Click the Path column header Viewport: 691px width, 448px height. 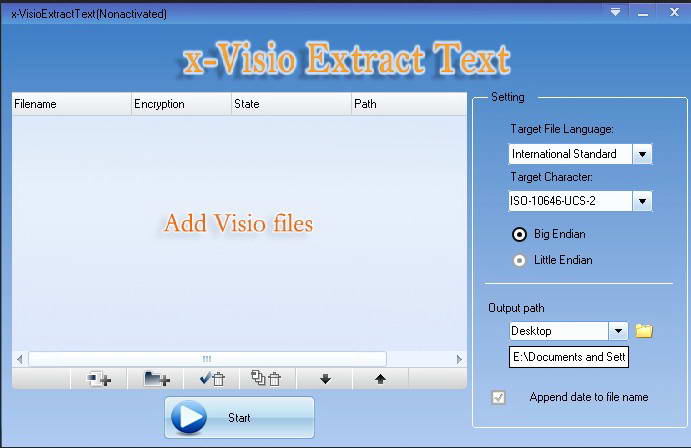(409, 104)
